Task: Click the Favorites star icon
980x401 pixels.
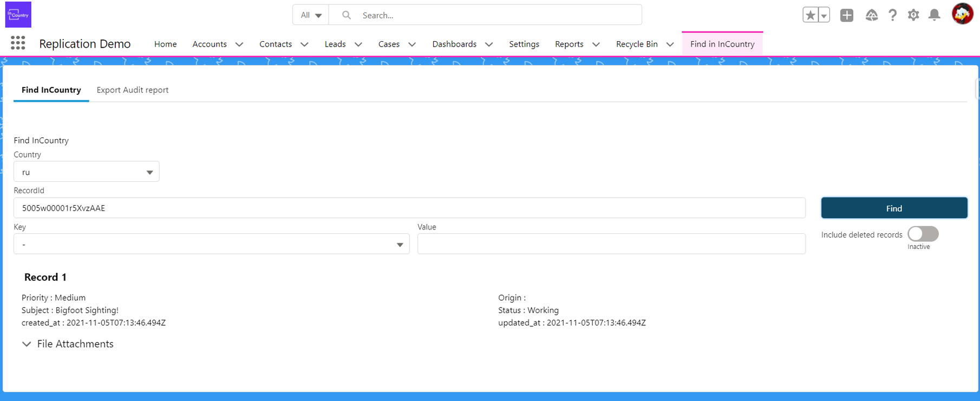Action: tap(810, 15)
